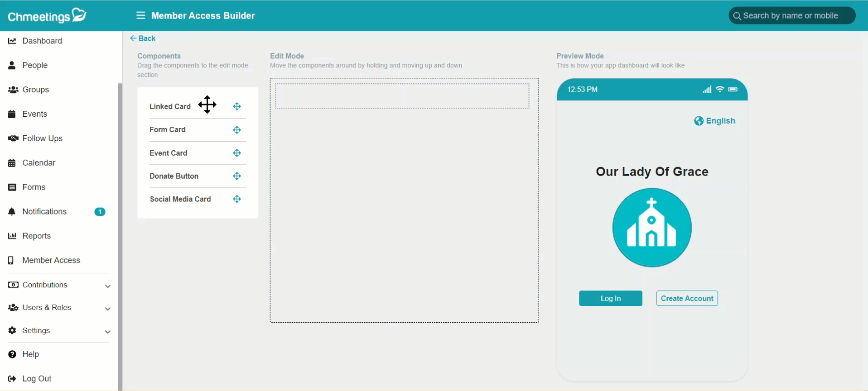868x391 pixels.
Task: Click the globe language icon in preview
Action: (x=699, y=121)
